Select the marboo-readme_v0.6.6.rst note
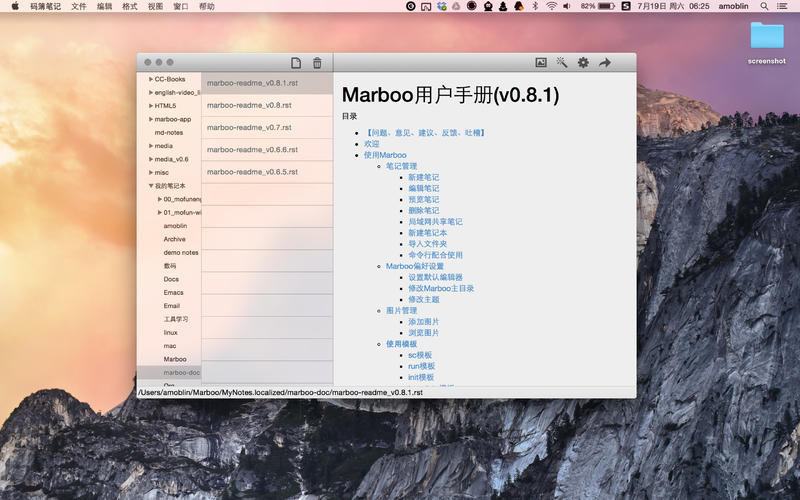The height and width of the screenshot is (500, 800). (x=267, y=149)
